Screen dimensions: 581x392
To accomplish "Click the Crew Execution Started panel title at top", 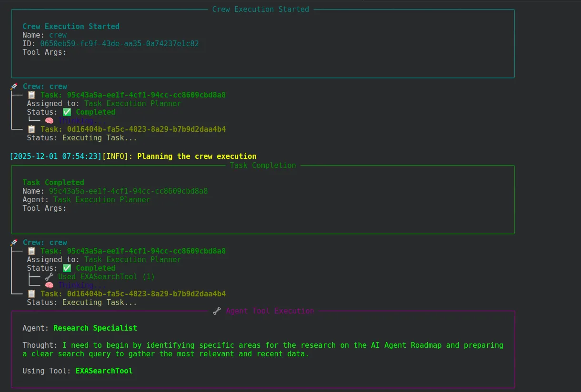I will coord(260,10).
